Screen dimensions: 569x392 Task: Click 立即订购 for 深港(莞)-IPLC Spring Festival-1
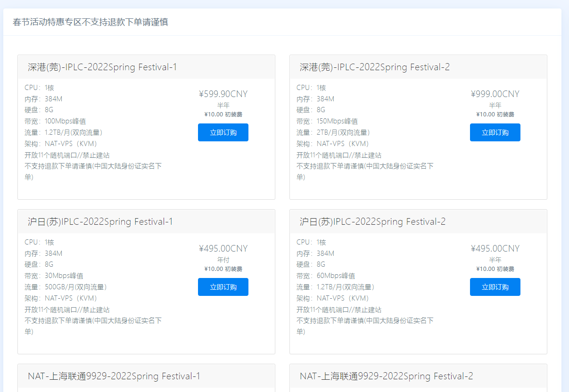223,132
